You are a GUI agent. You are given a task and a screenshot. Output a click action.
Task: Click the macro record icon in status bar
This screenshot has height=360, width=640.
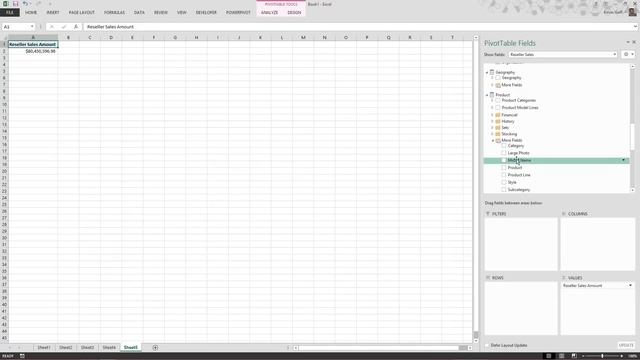(x=22, y=356)
